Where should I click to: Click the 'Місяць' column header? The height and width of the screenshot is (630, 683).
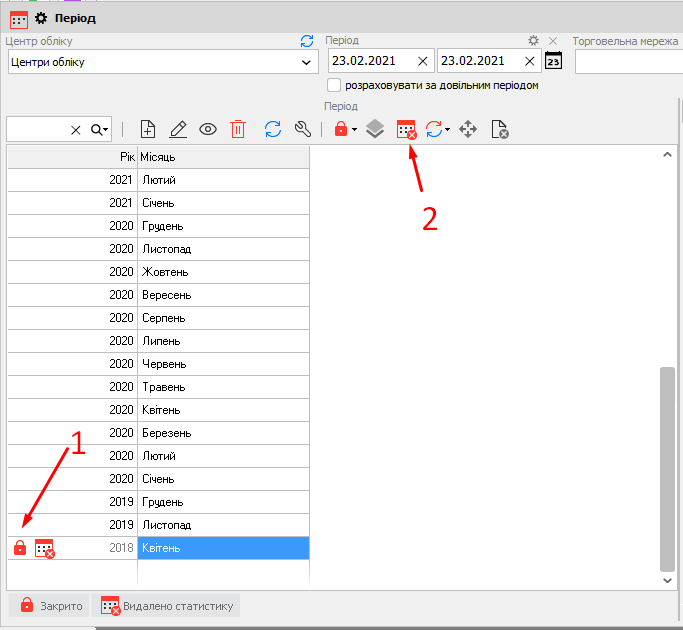pyautogui.click(x=222, y=157)
